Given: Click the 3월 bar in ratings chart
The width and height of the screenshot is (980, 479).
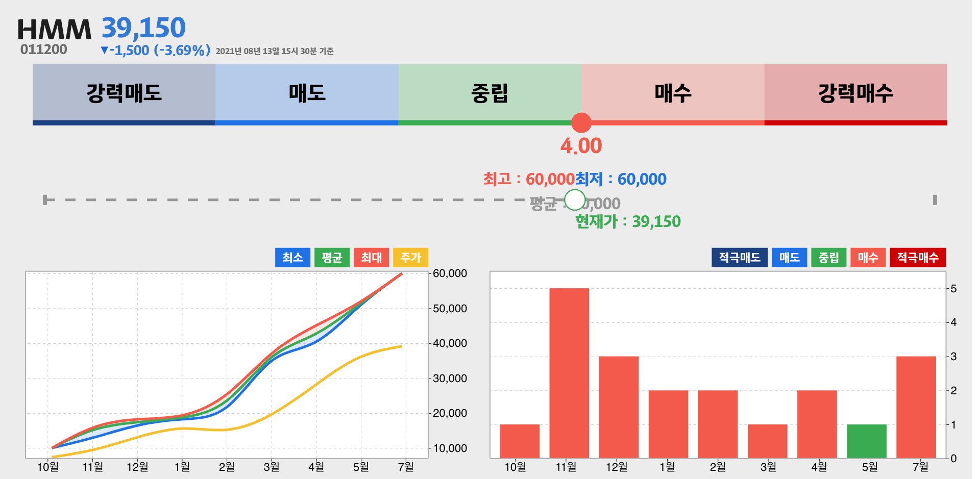Looking at the screenshot, I should pos(768,441).
